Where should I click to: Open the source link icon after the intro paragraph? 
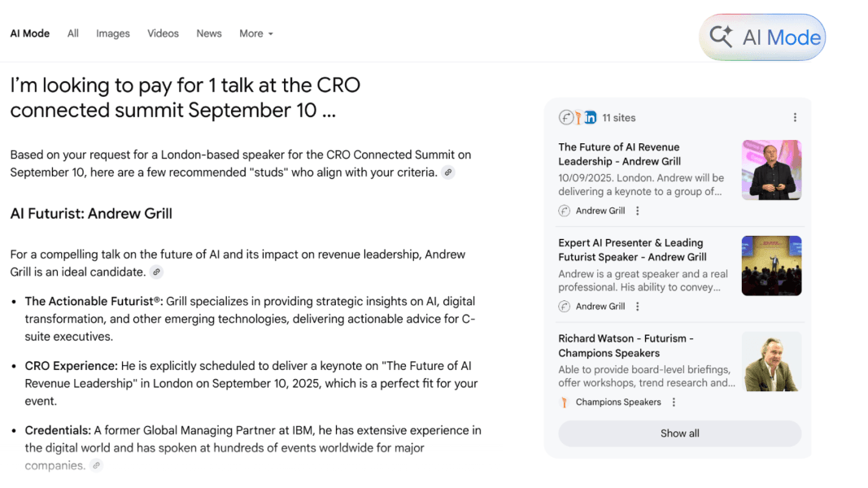(447, 172)
